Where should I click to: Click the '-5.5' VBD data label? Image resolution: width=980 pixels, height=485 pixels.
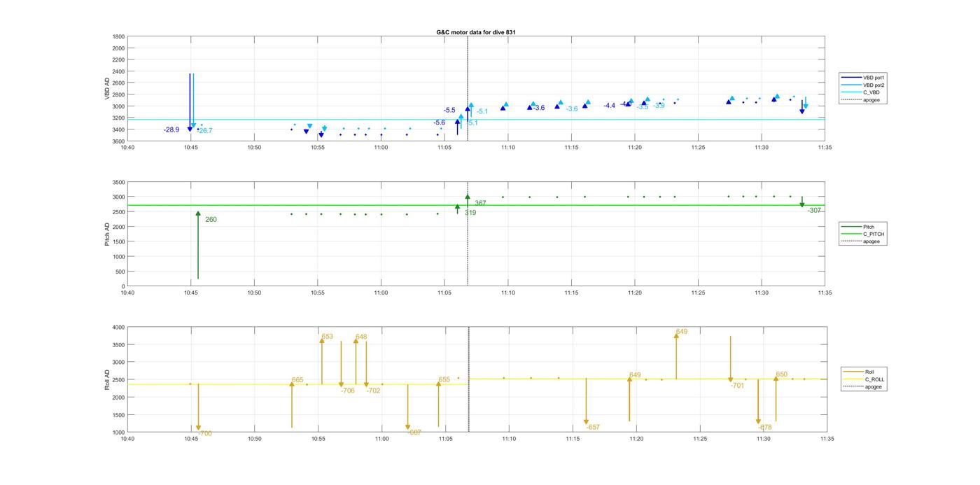[x=449, y=111]
